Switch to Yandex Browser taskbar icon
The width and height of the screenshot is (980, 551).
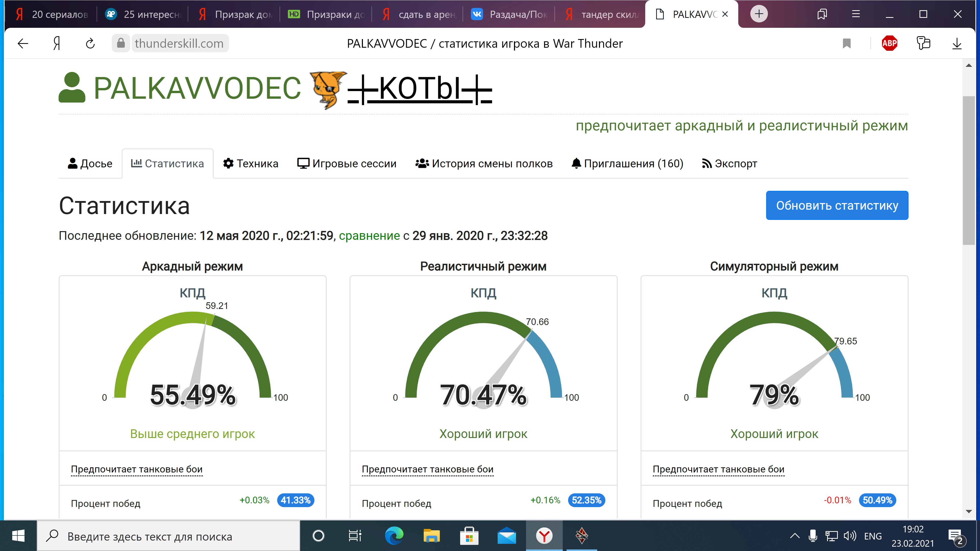click(x=544, y=536)
